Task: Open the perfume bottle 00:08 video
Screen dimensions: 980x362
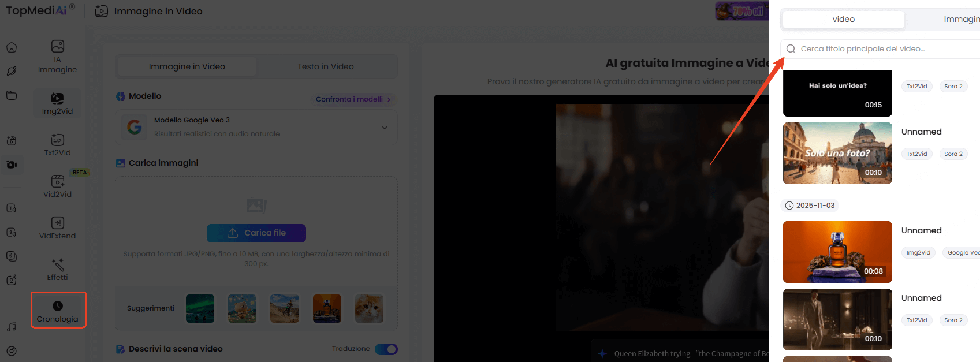Action: point(837,252)
